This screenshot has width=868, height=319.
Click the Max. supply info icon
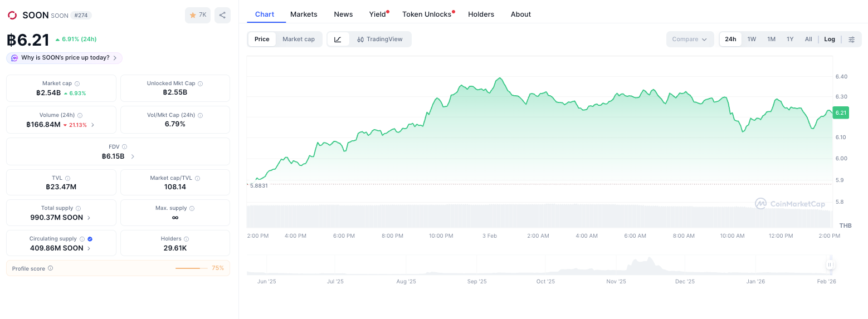tap(192, 208)
